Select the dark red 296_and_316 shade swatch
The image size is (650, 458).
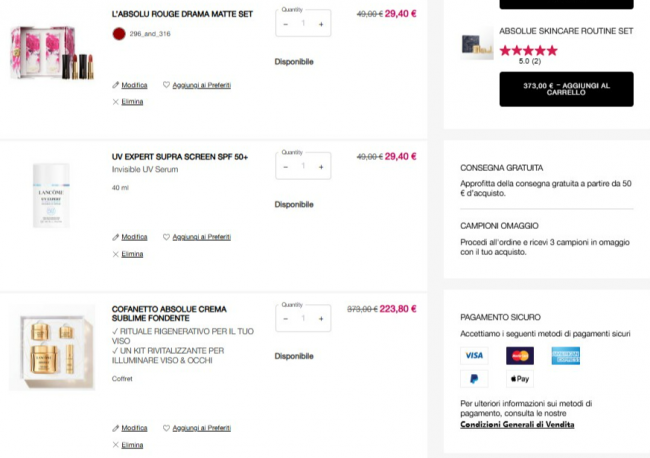pyautogui.click(x=119, y=34)
